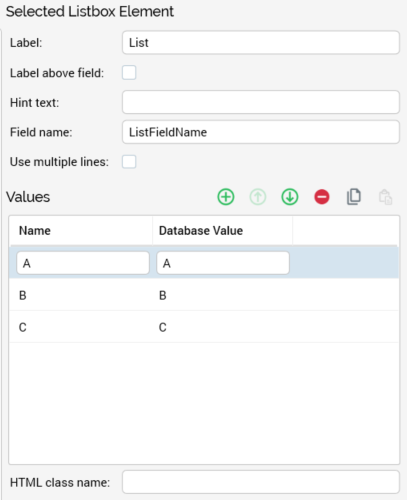Move selected value up with arrow icon
407x500 pixels.
[x=258, y=197]
